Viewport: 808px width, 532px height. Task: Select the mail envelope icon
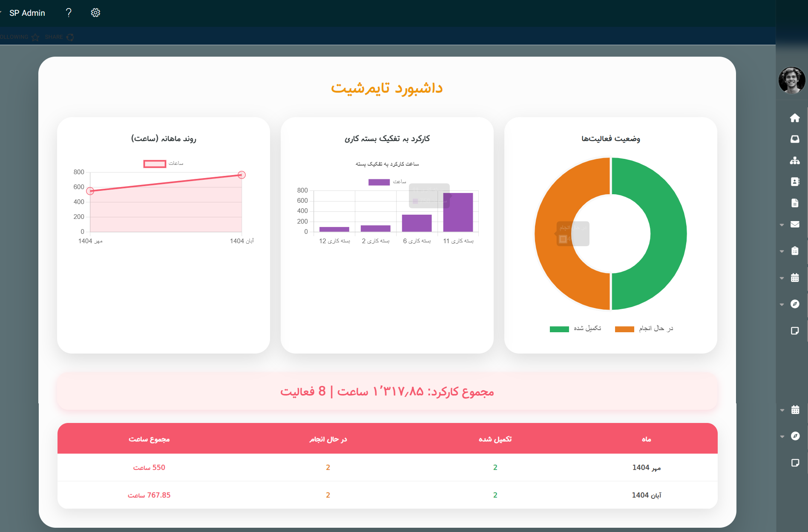click(795, 224)
